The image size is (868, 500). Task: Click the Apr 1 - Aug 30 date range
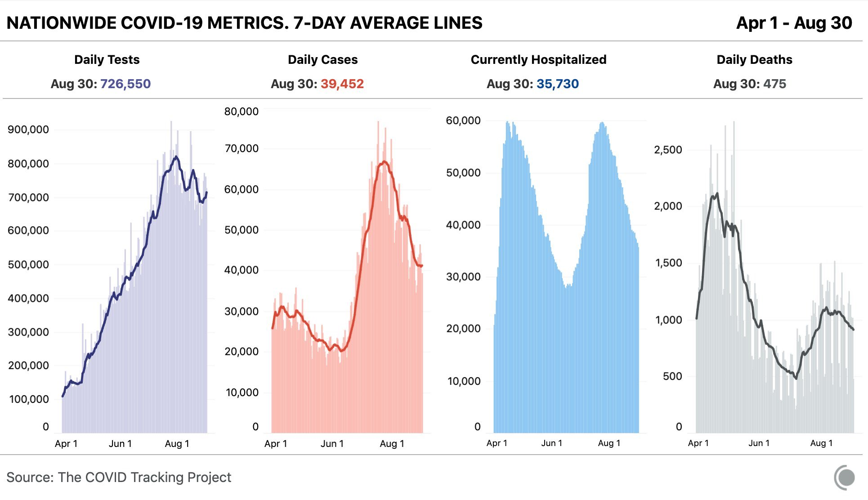tap(794, 23)
